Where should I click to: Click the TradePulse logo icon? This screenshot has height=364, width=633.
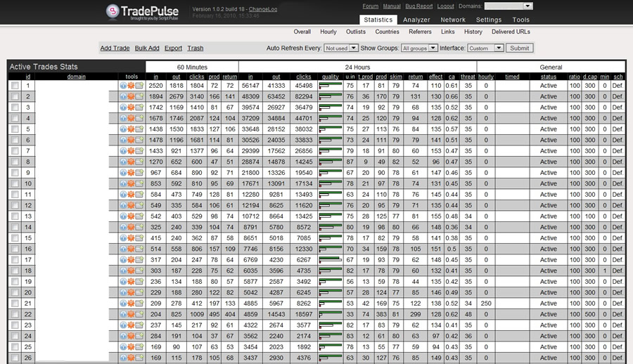(x=115, y=11)
